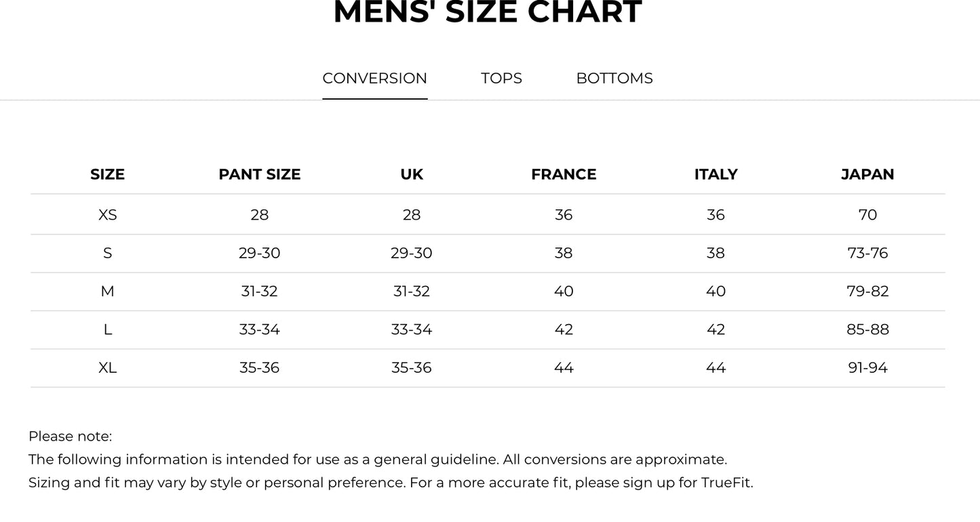The height and width of the screenshot is (522, 980).
Task: Click the PANT SIZE column header
Action: [259, 175]
